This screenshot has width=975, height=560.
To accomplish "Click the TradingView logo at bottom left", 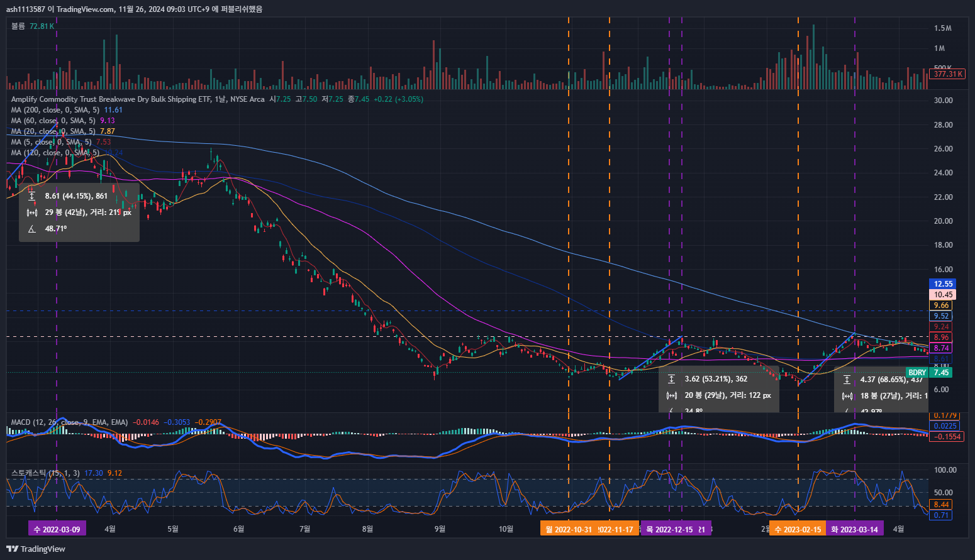I will coord(36,549).
